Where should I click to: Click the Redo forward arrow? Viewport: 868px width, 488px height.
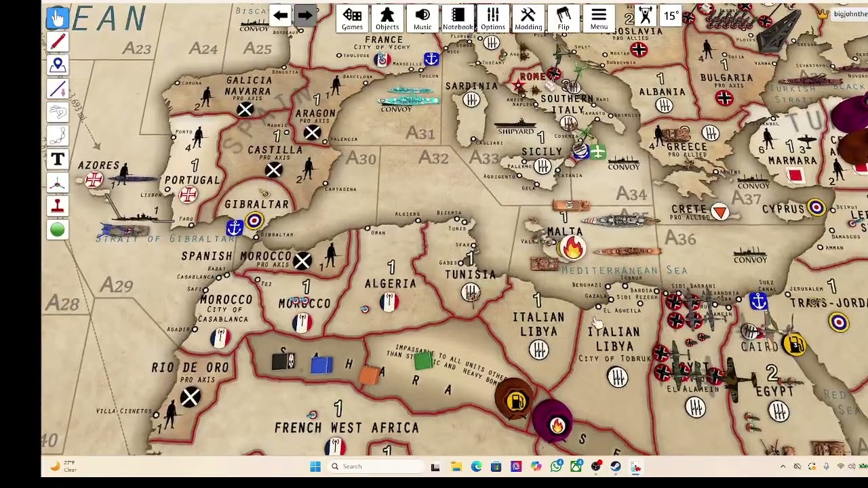point(305,16)
